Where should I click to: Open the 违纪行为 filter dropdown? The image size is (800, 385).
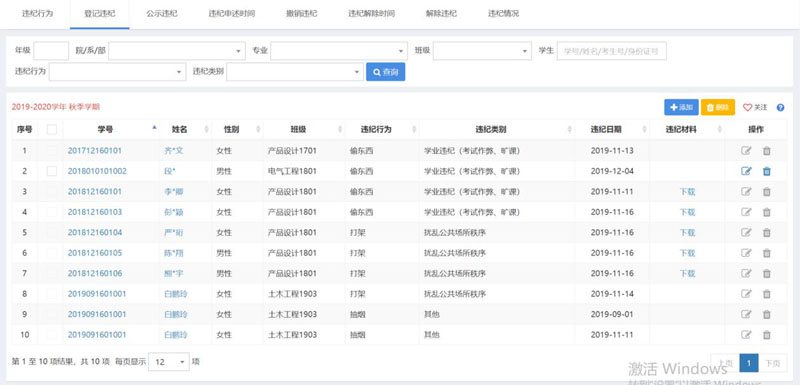(117, 72)
